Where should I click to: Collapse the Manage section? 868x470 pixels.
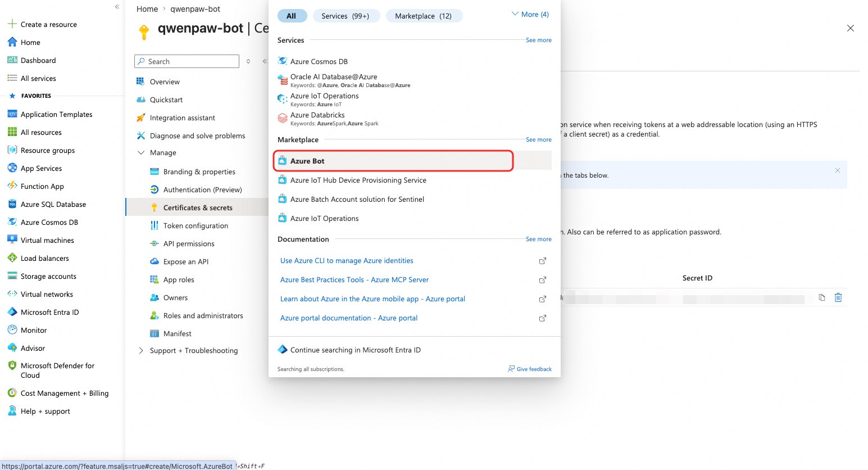point(141,152)
